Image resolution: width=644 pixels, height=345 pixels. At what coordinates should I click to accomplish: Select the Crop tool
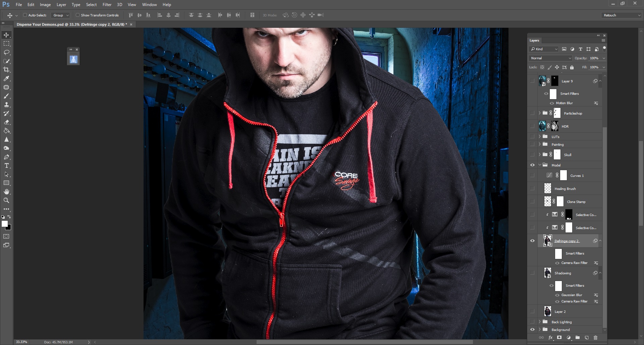[6, 70]
